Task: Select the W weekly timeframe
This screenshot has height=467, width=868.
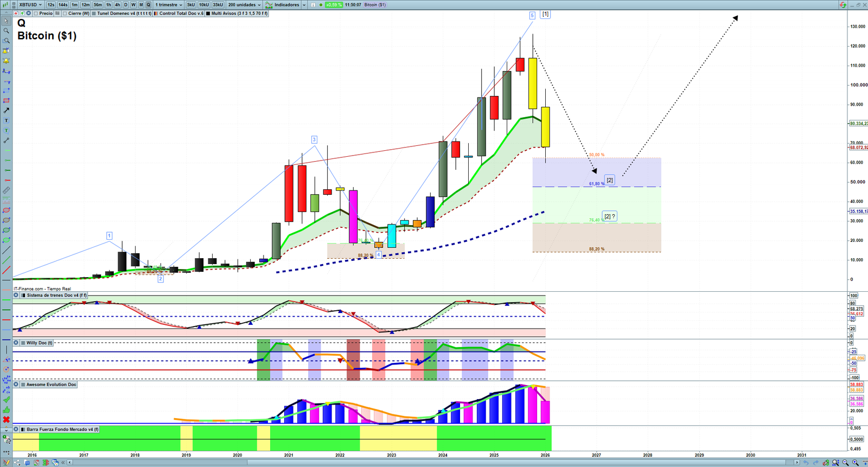Action: click(133, 5)
